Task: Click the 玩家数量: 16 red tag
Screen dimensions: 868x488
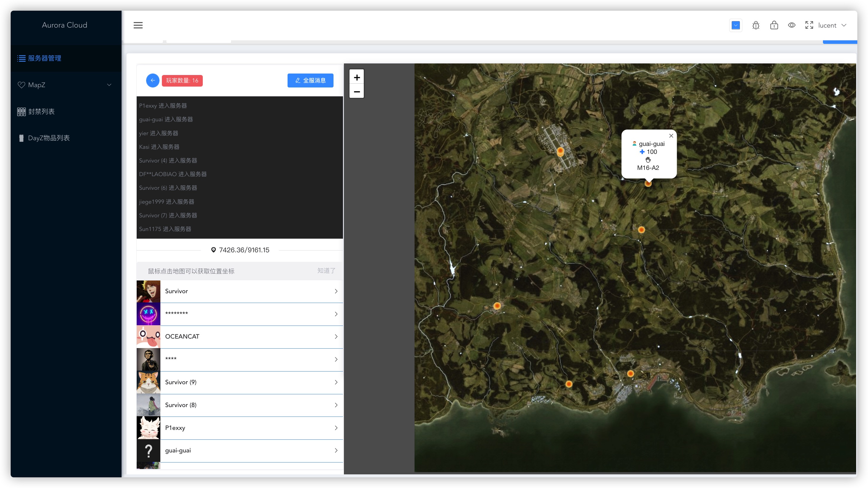Action: click(182, 81)
